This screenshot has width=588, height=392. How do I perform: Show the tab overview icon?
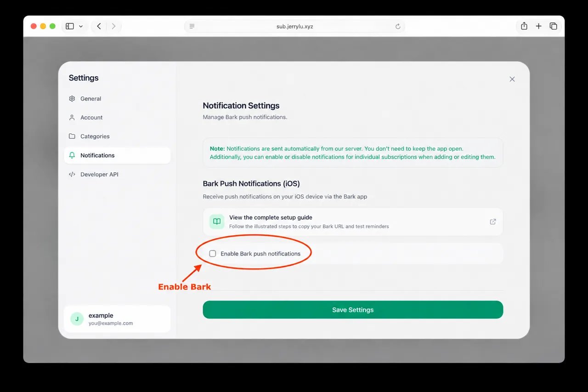pyautogui.click(x=554, y=26)
